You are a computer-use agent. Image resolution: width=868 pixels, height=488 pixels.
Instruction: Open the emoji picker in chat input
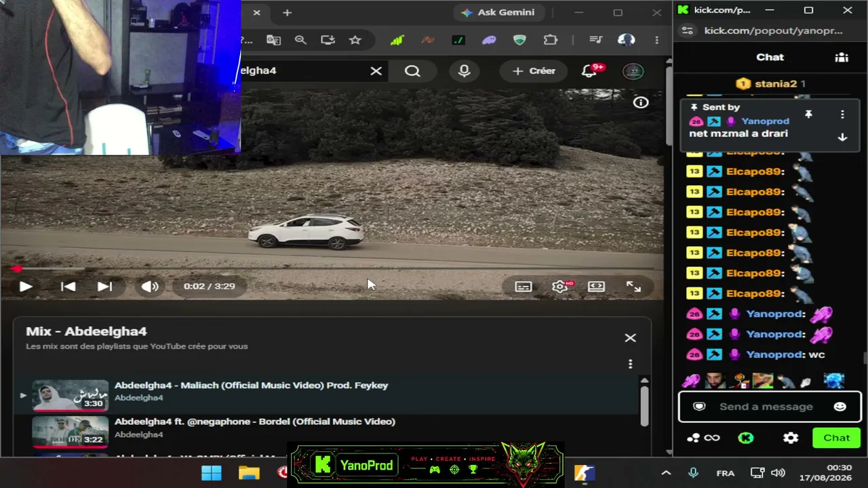point(840,407)
